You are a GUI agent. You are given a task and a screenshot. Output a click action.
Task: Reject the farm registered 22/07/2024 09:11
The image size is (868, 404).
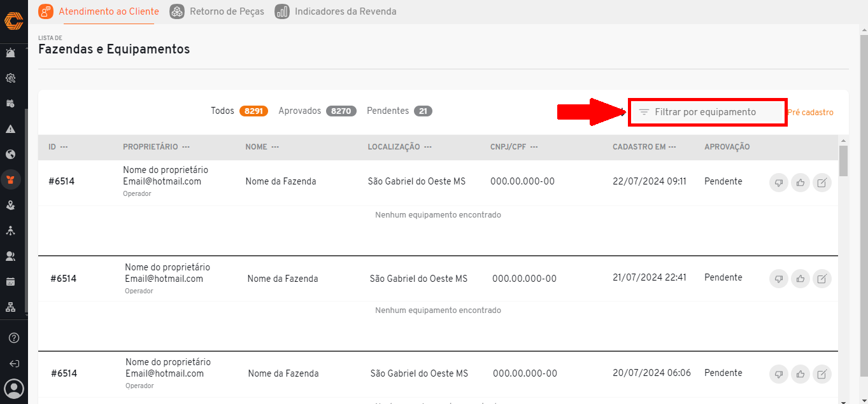779,183
